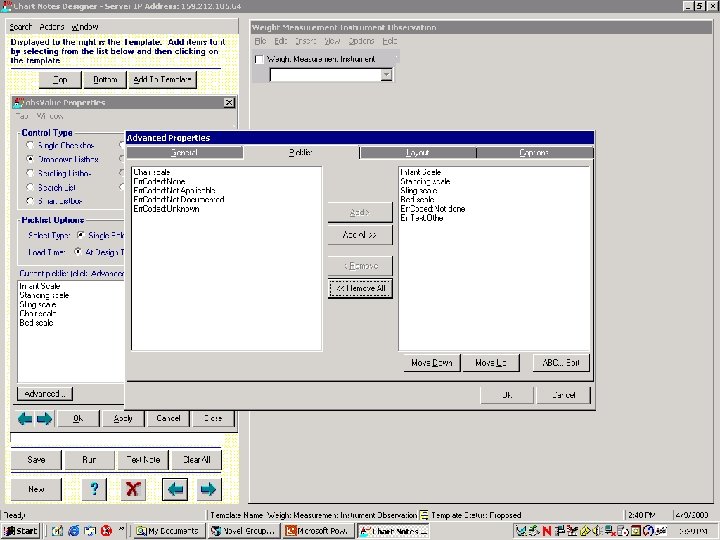
Task: Open the Weight Measurement Instrument dropdown arrow
Action: coord(387,74)
